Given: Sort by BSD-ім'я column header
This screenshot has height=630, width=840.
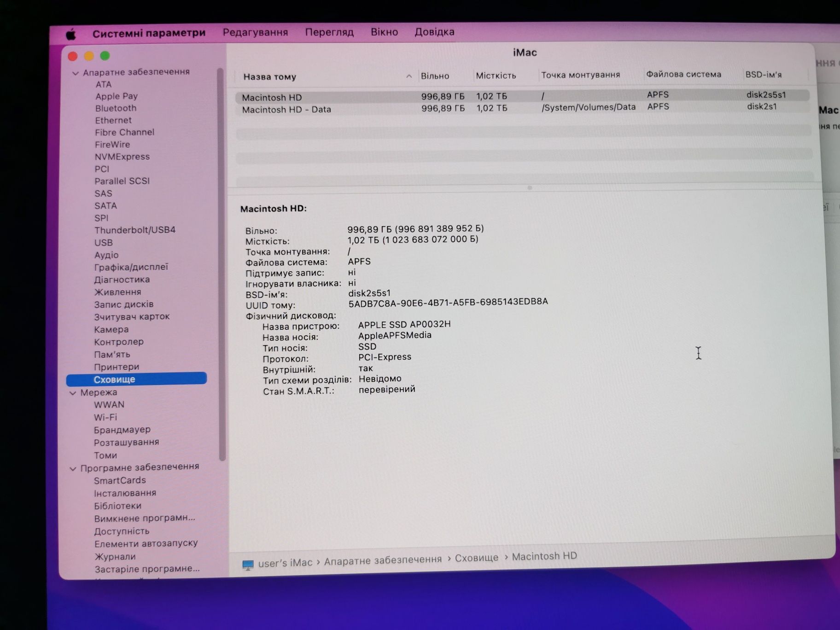Looking at the screenshot, I should [764, 74].
